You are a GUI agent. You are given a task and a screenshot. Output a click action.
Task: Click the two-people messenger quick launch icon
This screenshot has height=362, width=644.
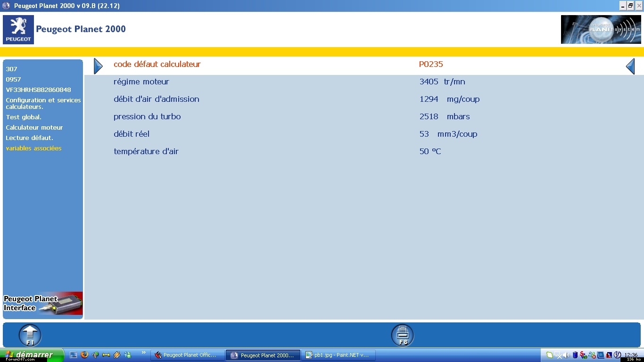click(x=128, y=355)
